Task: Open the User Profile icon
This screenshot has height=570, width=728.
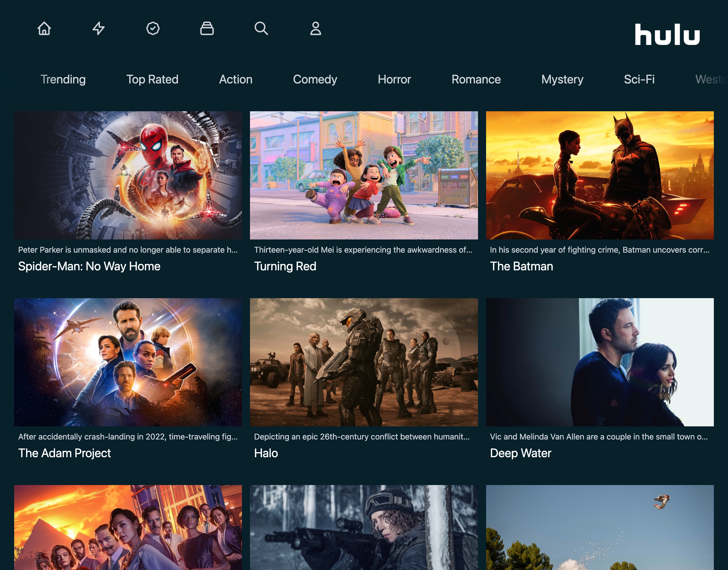Action: [x=315, y=28]
